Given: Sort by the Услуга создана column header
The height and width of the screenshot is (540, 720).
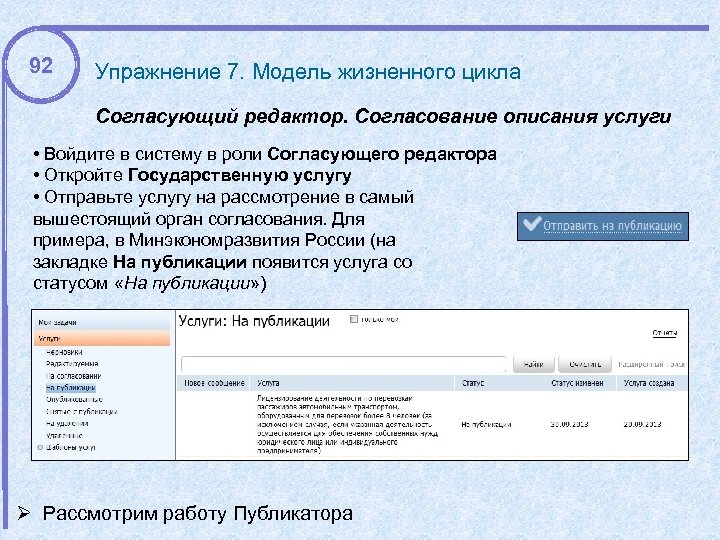Looking at the screenshot, I should click(652, 383).
